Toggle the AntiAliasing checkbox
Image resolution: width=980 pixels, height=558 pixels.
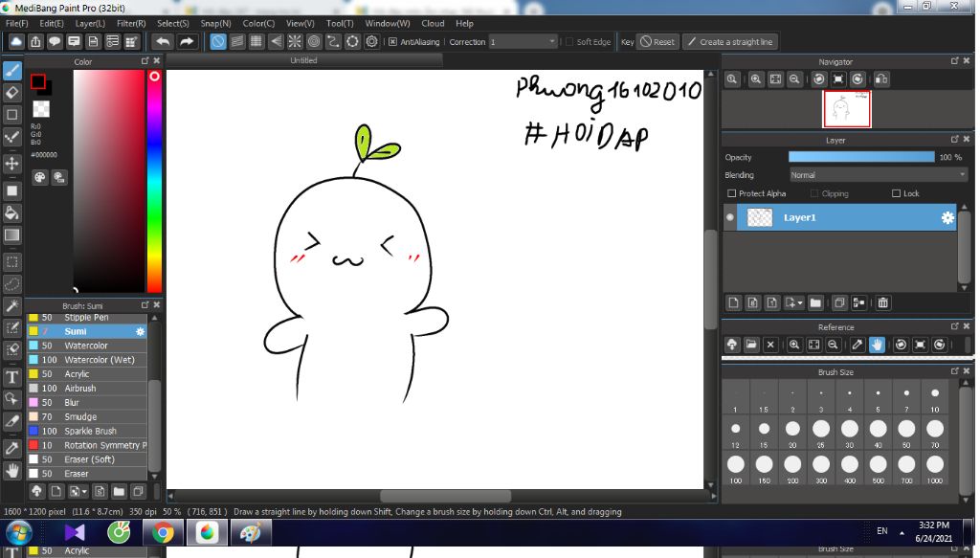coord(392,42)
